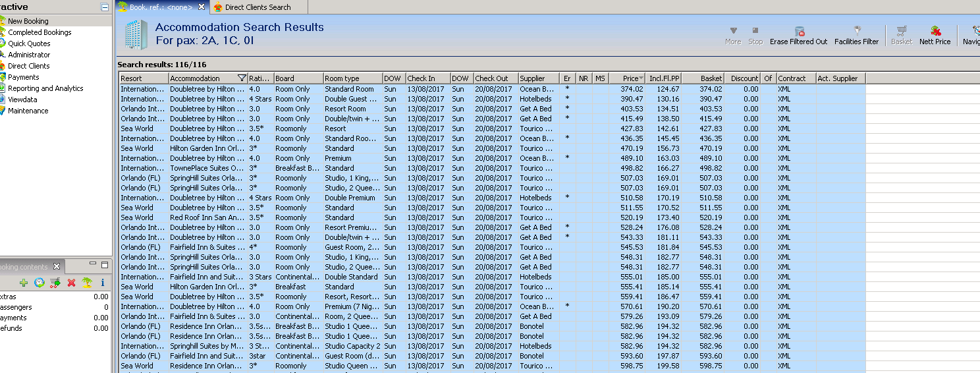Click the Search results: 116/116 label

(162, 65)
